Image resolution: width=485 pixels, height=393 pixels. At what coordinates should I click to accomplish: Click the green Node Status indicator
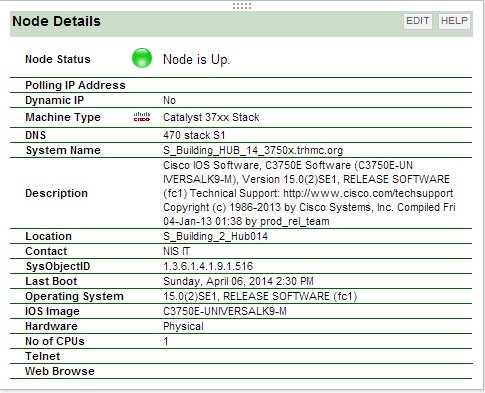click(142, 58)
